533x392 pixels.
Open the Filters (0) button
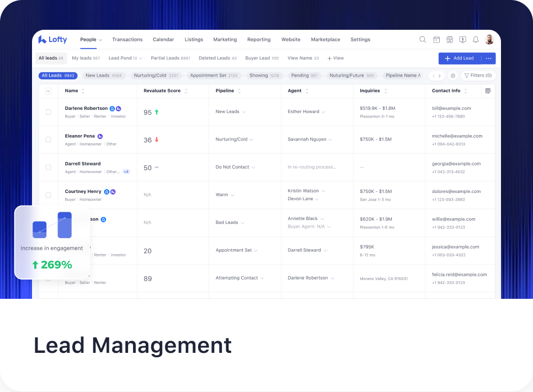pos(478,76)
